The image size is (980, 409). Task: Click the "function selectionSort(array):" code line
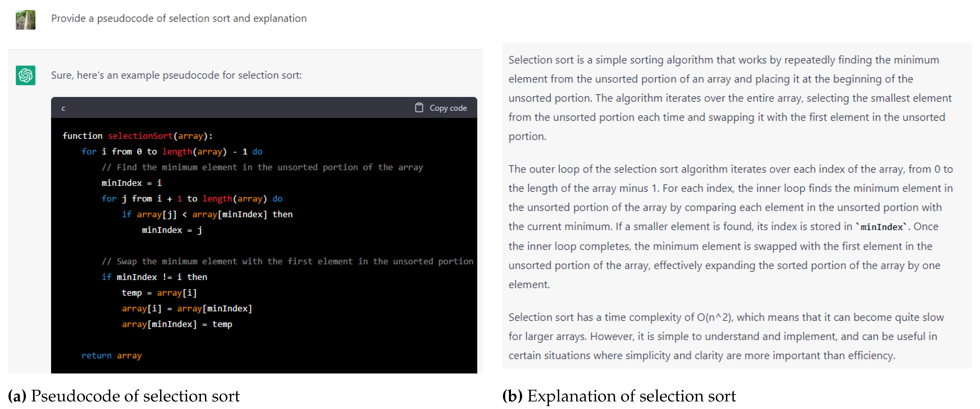point(137,136)
